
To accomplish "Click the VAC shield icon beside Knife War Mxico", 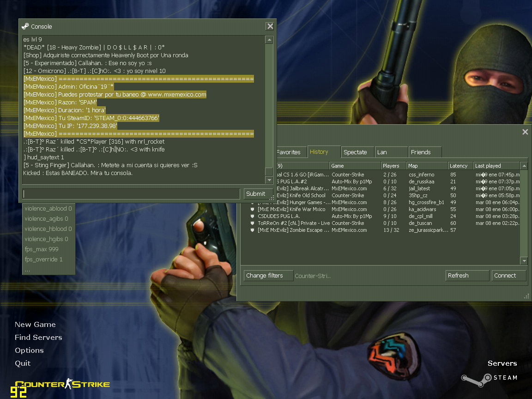I will point(253,209).
